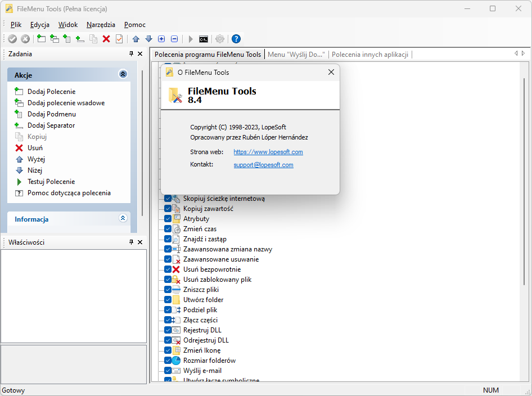Click the test command play toolbar icon
Image resolution: width=532 pixels, height=396 pixels.
191,39
